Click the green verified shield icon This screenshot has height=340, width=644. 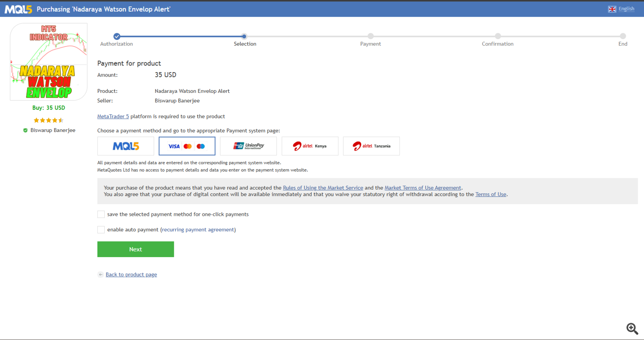point(25,130)
